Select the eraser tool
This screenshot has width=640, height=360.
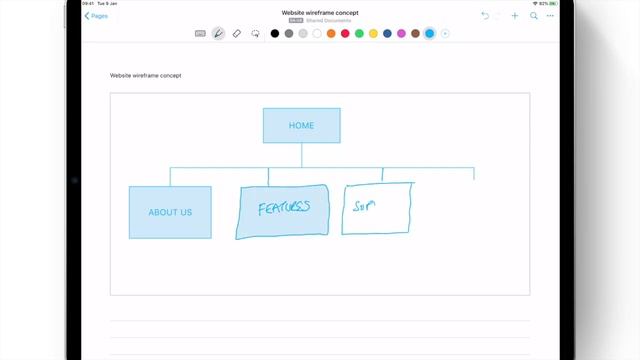(237, 33)
